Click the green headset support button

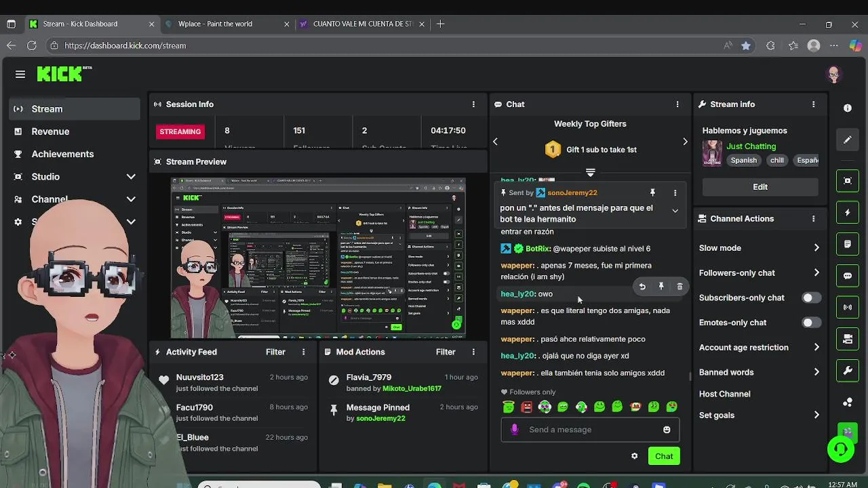(x=841, y=449)
